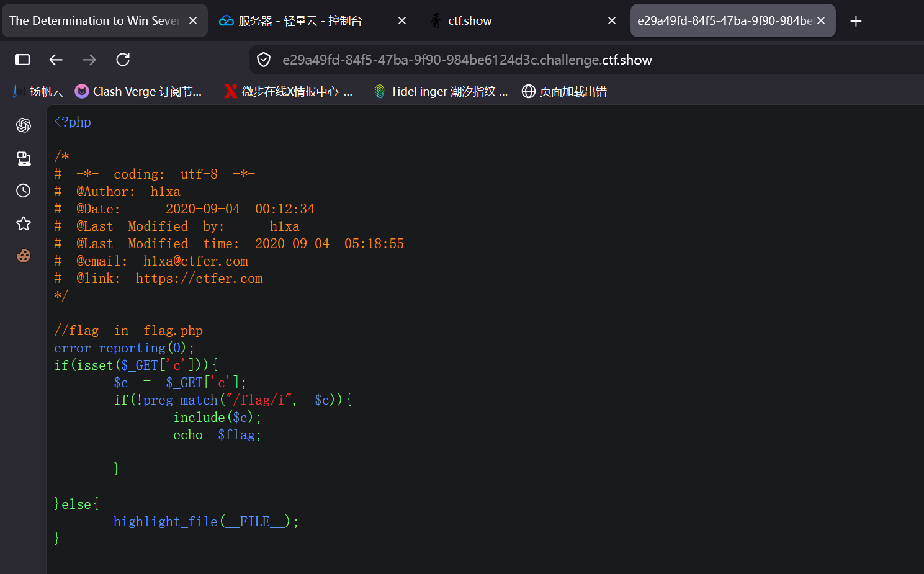
Task: Switch to The Determination to Win tab
Action: [x=104, y=20]
